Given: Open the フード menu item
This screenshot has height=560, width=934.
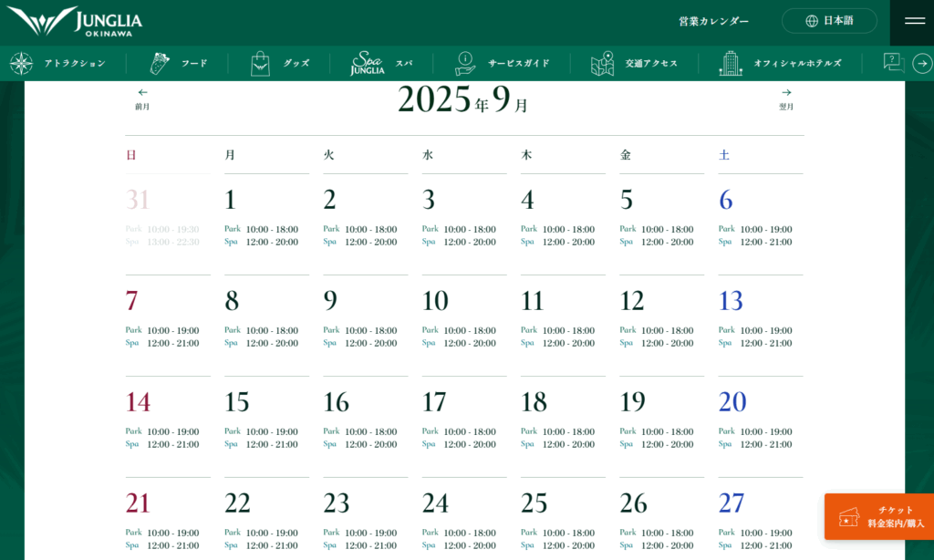Looking at the screenshot, I should point(194,63).
